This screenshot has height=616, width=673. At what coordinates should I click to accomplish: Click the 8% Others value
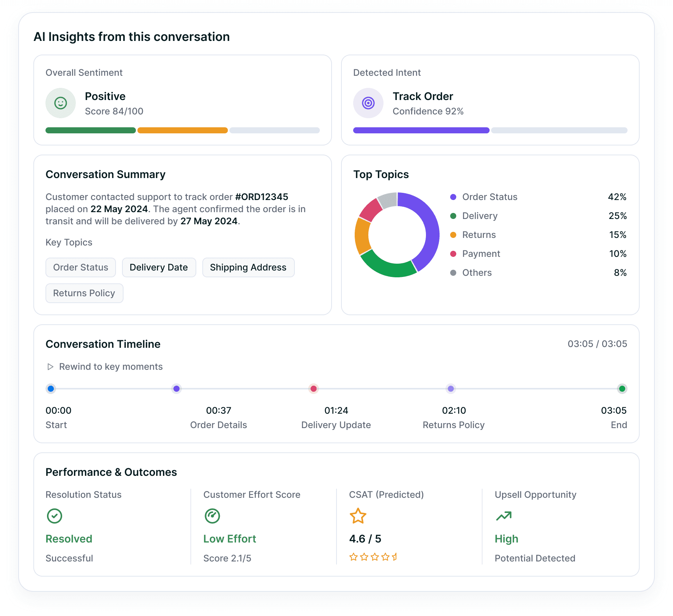[x=620, y=273]
